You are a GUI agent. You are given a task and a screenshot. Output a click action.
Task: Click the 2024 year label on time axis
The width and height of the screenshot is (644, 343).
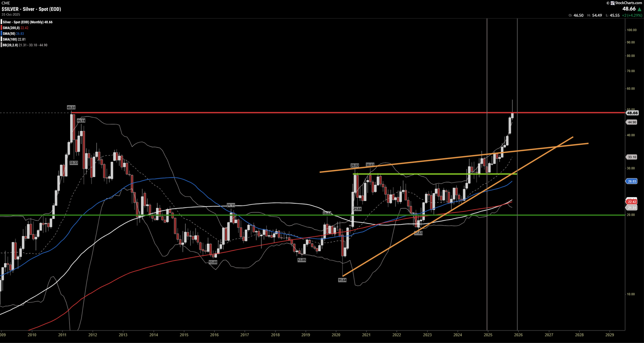(458, 335)
